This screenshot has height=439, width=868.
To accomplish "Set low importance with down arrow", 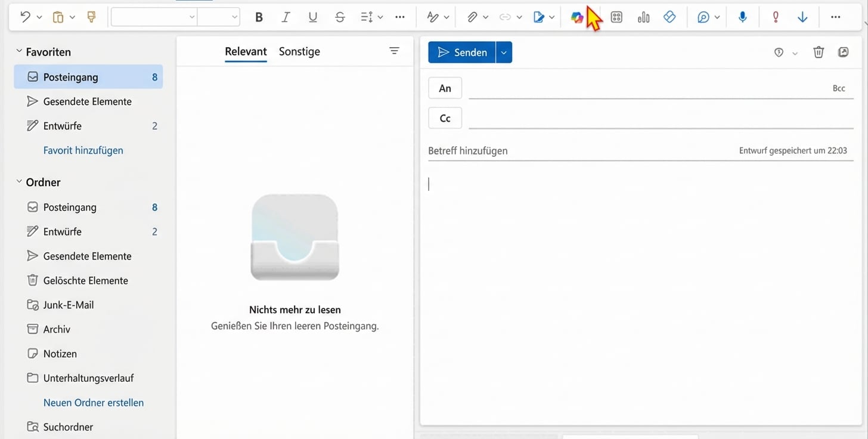I will tap(802, 17).
